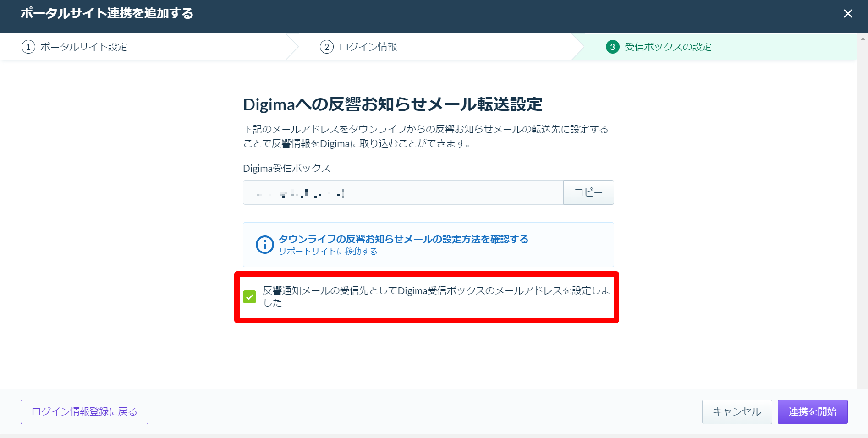Click サポートサイトに移動する link

[328, 252]
